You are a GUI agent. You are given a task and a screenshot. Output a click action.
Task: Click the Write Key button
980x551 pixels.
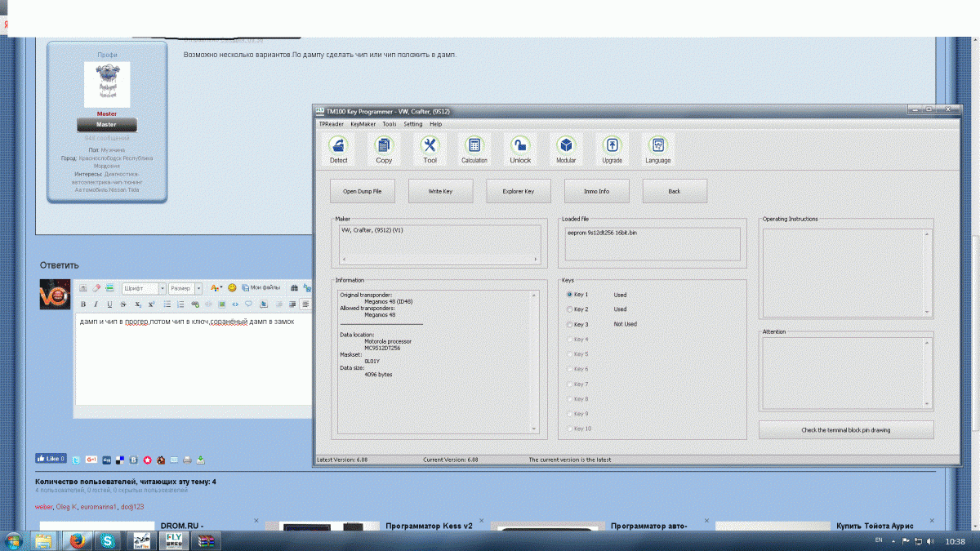(440, 191)
